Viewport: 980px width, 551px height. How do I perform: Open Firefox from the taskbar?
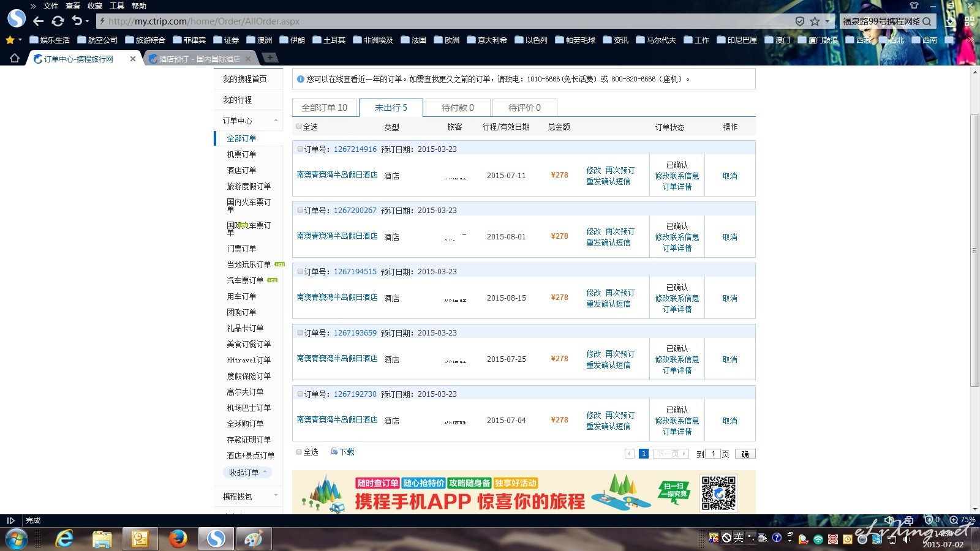point(178,539)
